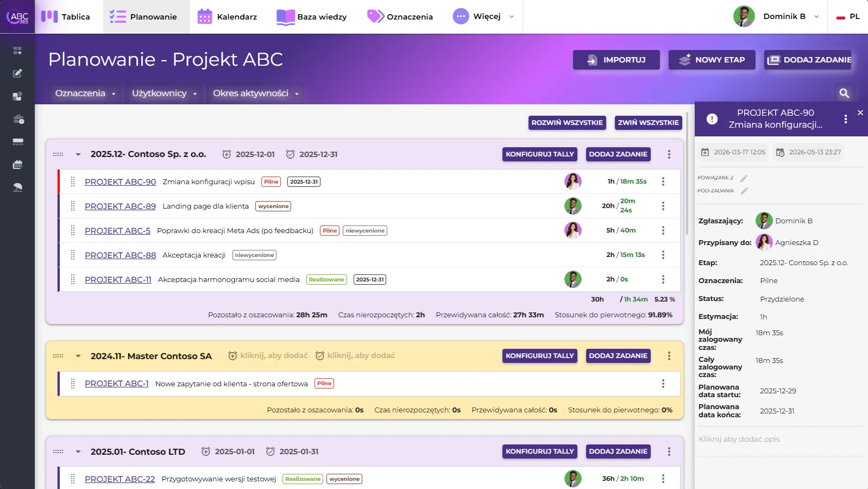Click the pencil icon next to POD-ZADANIA

[x=745, y=191]
